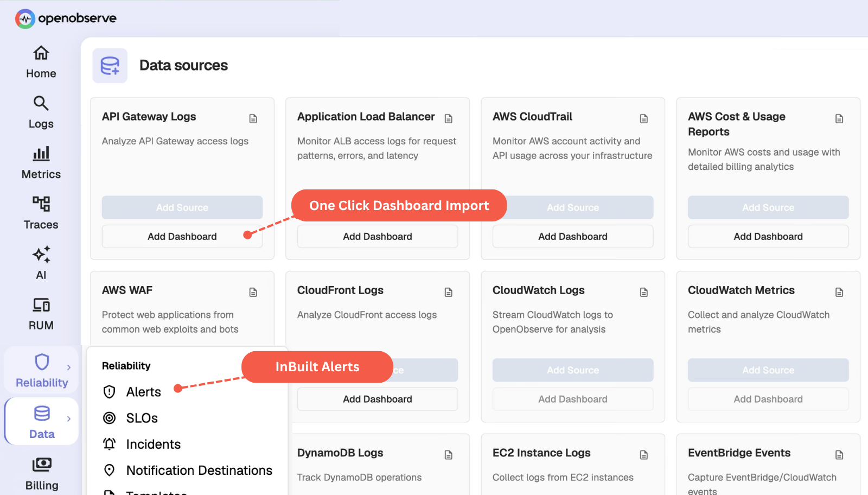This screenshot has width=868, height=495.
Task: Open Home in the sidebar
Action: tap(41, 62)
